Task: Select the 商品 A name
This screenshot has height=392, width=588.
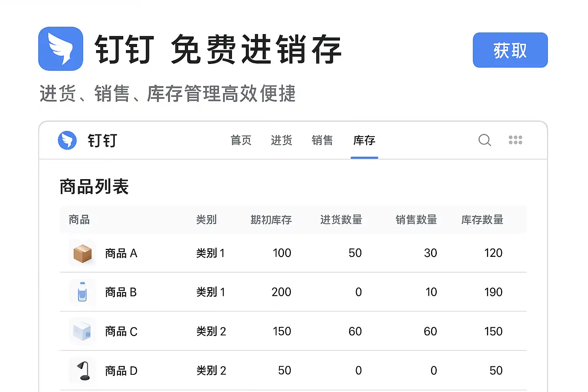Action: coord(121,253)
